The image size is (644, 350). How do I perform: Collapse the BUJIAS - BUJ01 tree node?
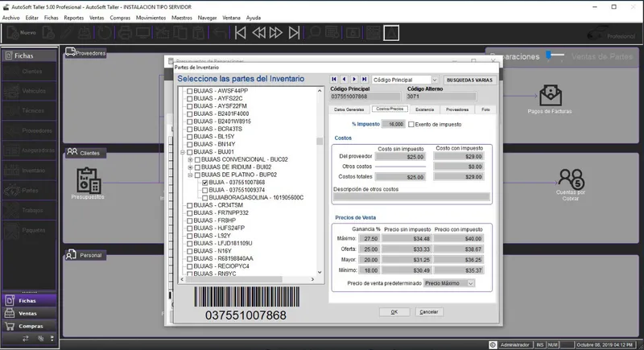[x=183, y=152]
